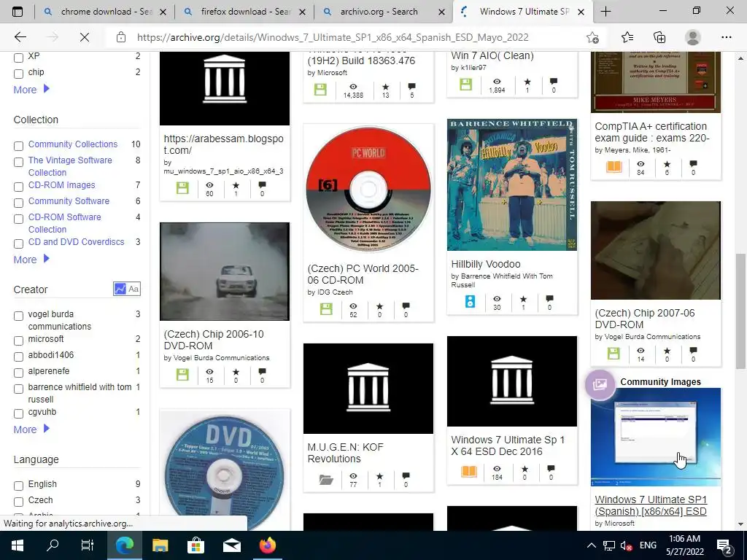Open Windows 7 Ultimate Sp 1 X 64 ESD Dec 2016

(x=508, y=446)
